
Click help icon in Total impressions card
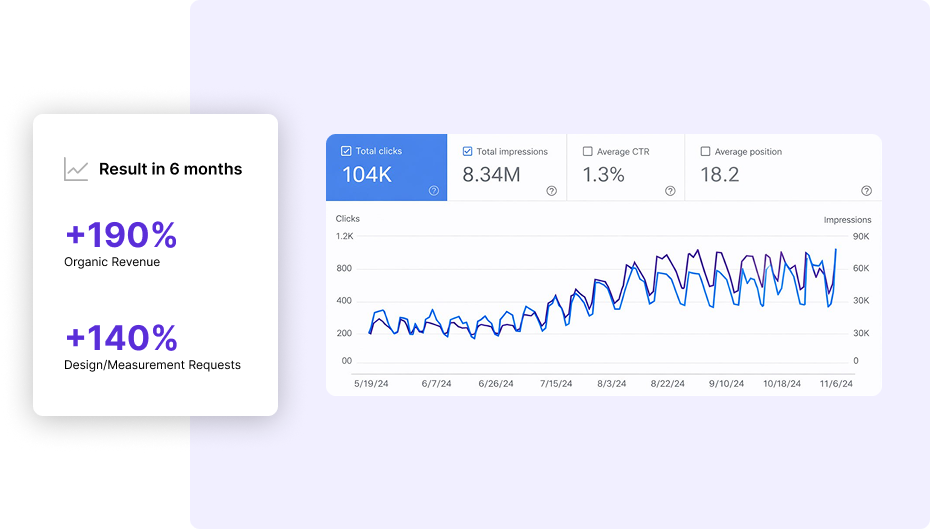[x=552, y=191]
